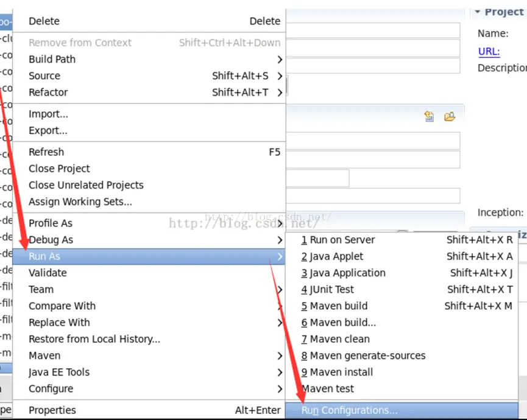Click the Debug As submenu arrow
This screenshot has height=420, width=527.
click(x=280, y=240)
